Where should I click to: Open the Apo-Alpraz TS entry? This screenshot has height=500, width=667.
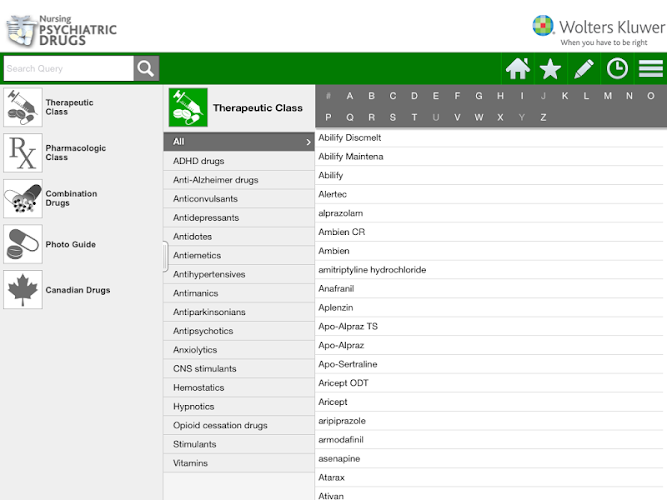pos(490,326)
